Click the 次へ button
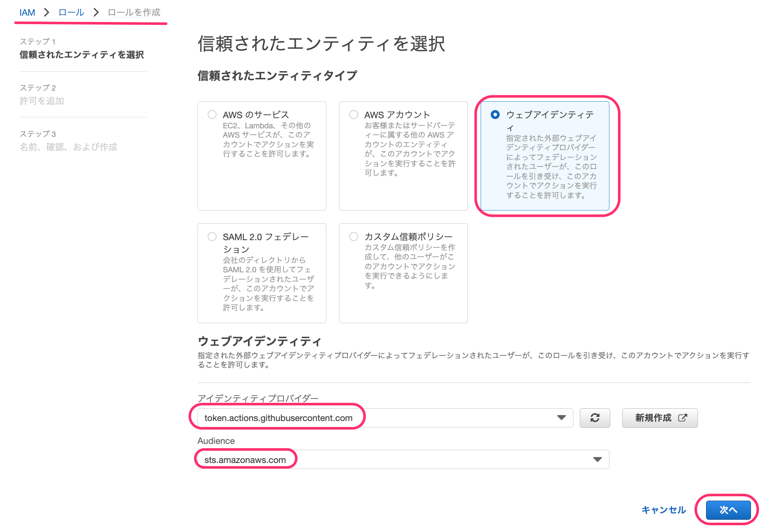The height and width of the screenshot is (532, 762). pos(728,510)
